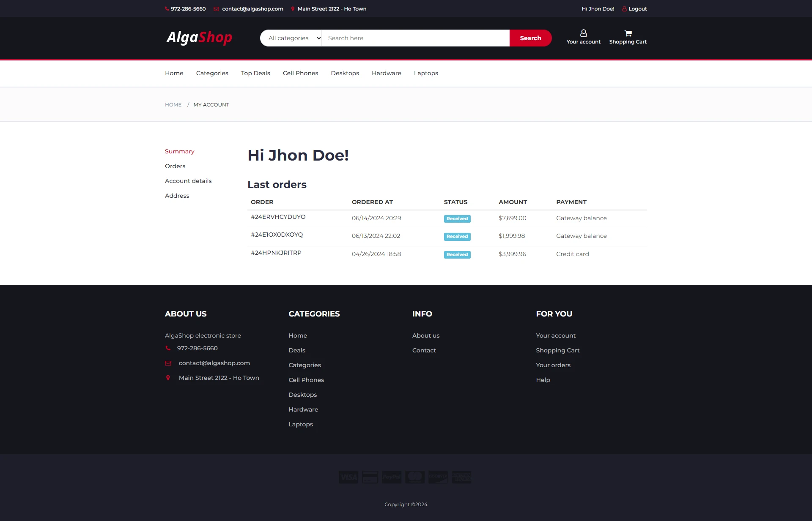812x521 pixels.
Task: Click the Mastercard payment icon in footer
Action: pyautogui.click(x=415, y=477)
